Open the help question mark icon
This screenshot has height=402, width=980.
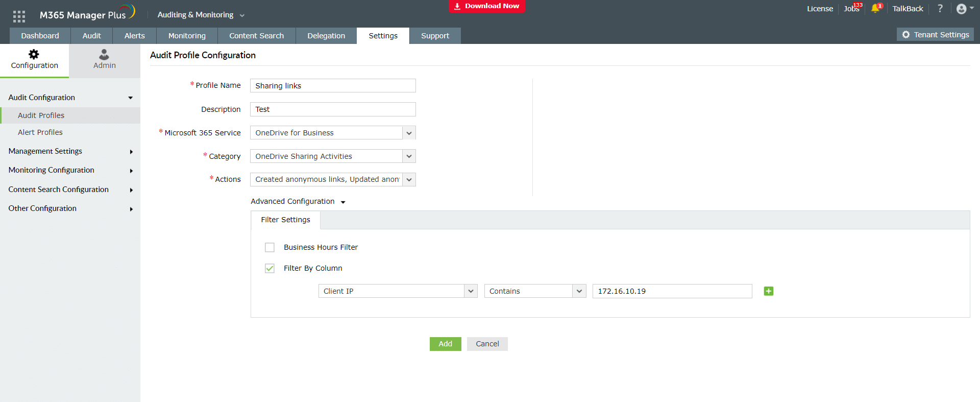coord(940,8)
